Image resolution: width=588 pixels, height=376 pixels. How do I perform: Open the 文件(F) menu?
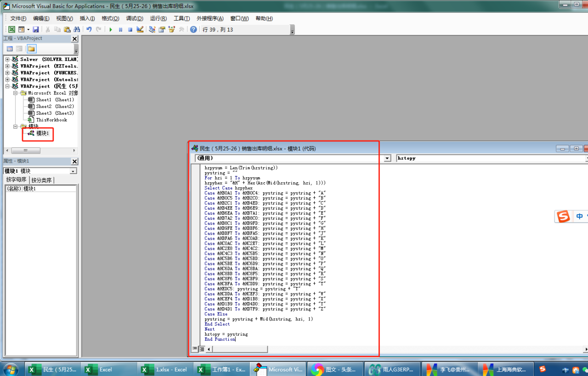tap(18, 18)
